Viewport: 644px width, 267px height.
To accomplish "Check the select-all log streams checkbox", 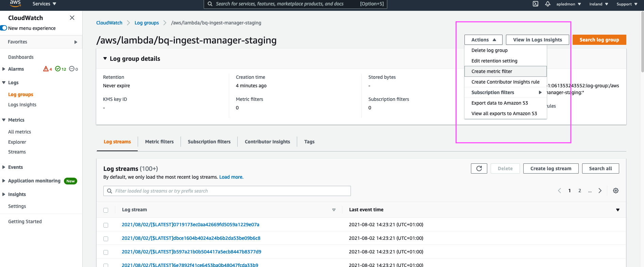I will point(106,210).
